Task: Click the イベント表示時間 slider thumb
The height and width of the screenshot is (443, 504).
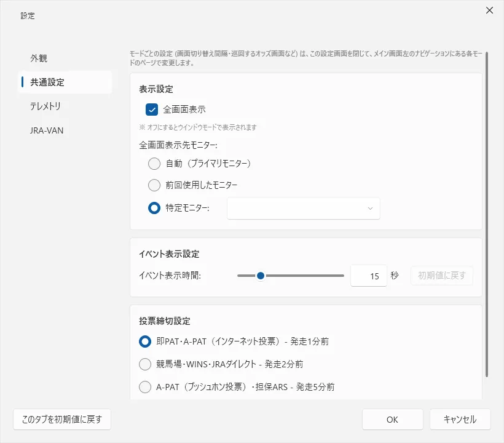Action: pyautogui.click(x=261, y=276)
